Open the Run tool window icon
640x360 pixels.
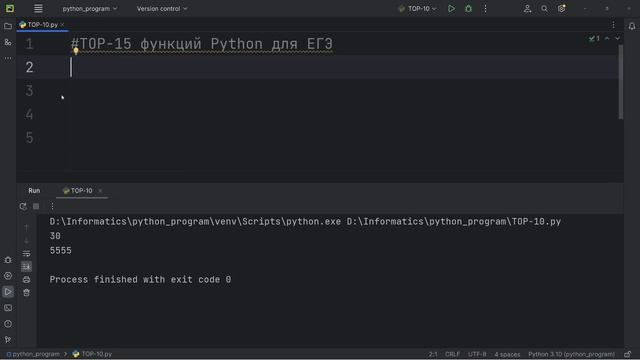point(8,292)
